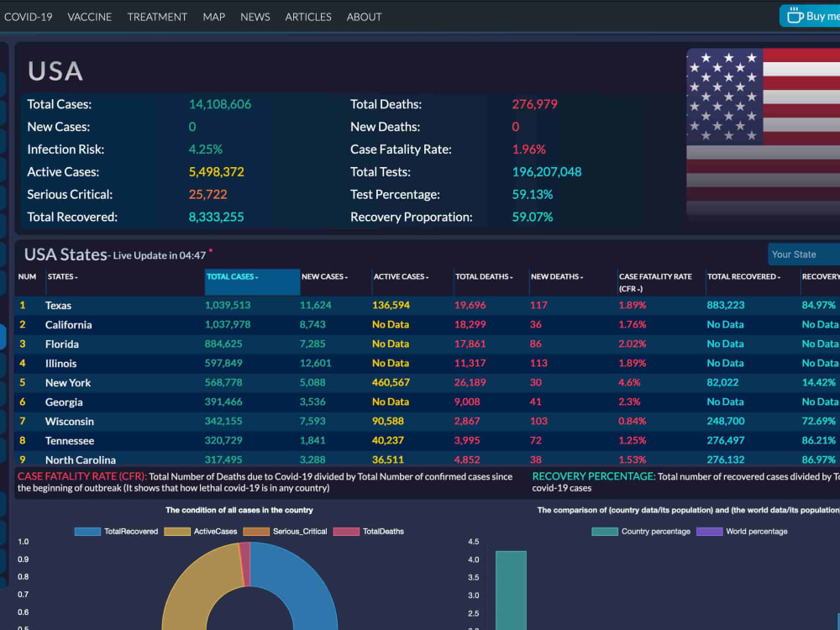Toggle TotalDeaths legend swatch in chart
840x630 pixels.
[x=346, y=532]
